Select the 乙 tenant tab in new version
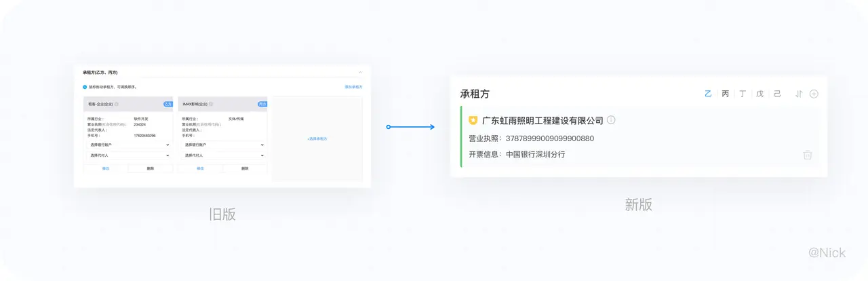The image size is (868, 281). (x=708, y=94)
